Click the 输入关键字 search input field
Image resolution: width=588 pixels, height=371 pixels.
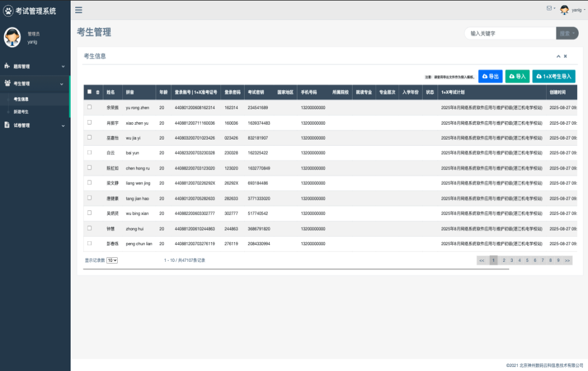tap(510, 33)
